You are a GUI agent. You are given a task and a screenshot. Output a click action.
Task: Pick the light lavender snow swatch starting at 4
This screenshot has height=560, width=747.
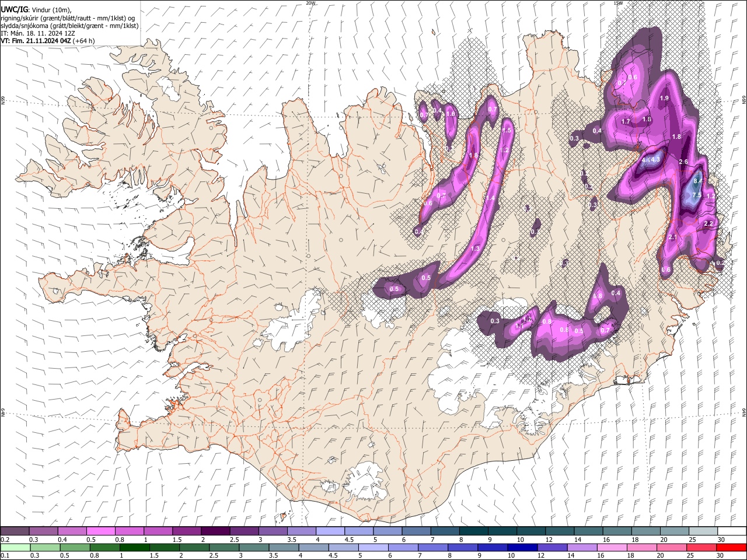pyautogui.click(x=330, y=531)
